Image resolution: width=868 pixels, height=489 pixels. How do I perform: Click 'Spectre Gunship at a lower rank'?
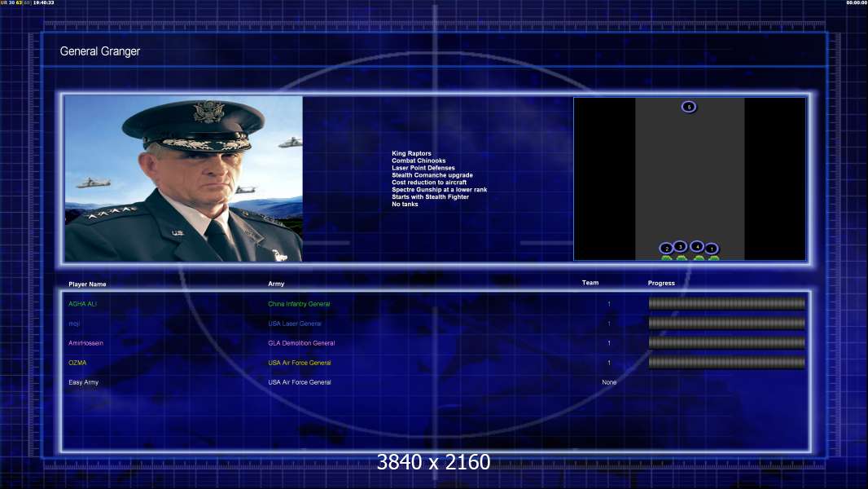click(x=440, y=189)
